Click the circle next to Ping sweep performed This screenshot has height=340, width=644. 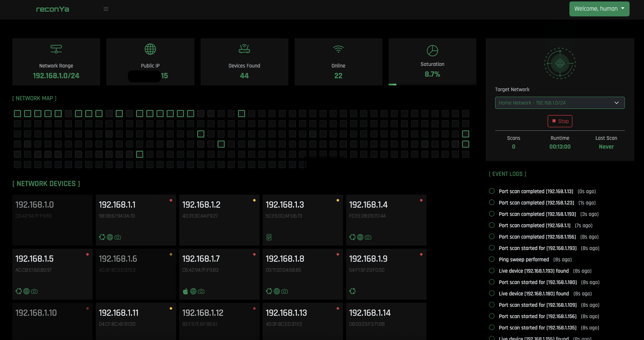coord(492,259)
